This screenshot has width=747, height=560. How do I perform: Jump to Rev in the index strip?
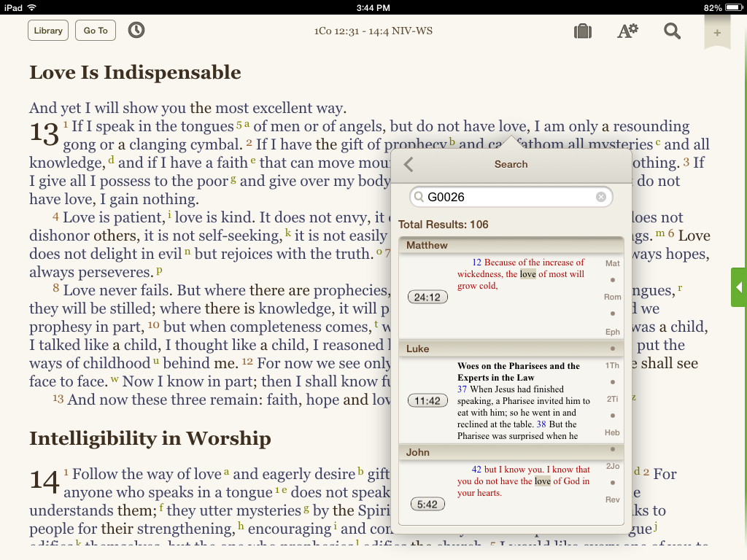tap(613, 499)
